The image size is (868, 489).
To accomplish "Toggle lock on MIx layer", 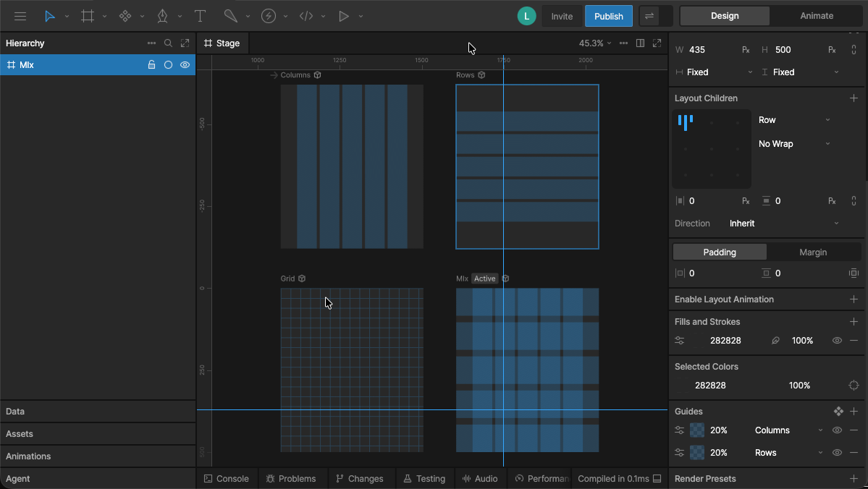I will click(x=151, y=64).
